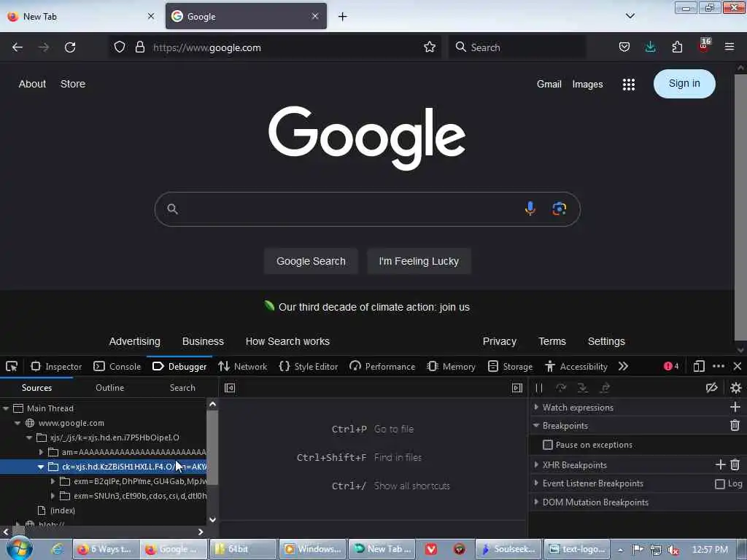The width and height of the screenshot is (747, 560).
Task: Switch to the Inspector tab
Action: tap(55, 366)
